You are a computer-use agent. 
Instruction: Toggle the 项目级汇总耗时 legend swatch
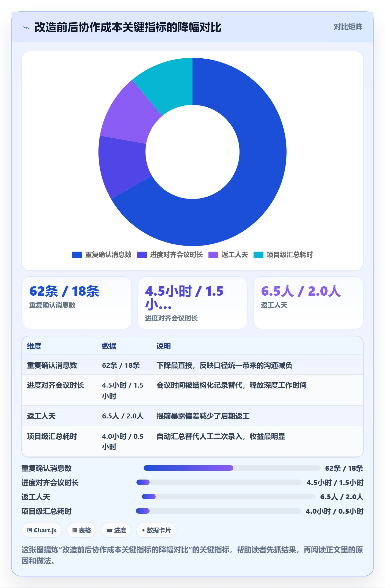click(x=258, y=255)
